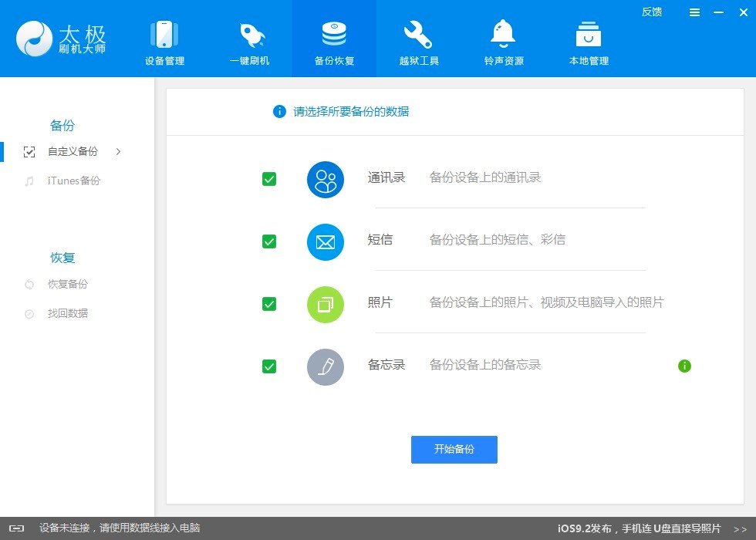Click the 通讯录 contacts round icon
This screenshot has height=540, width=756.
pos(325,180)
